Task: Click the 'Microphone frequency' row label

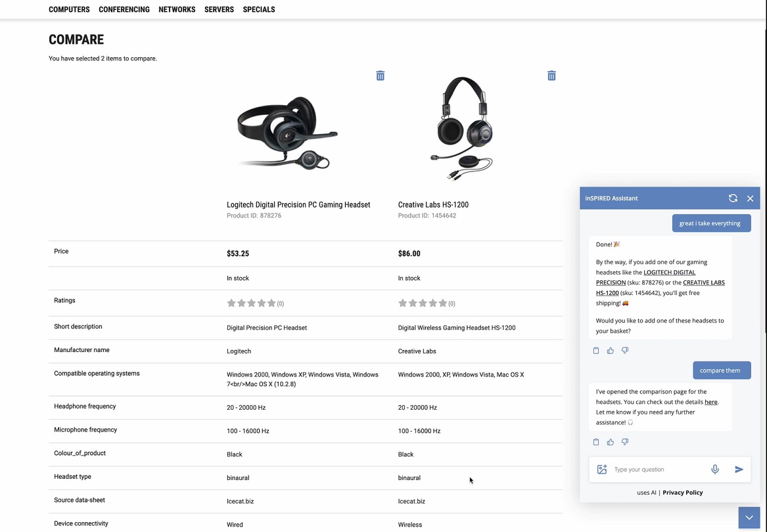Action: pos(85,430)
